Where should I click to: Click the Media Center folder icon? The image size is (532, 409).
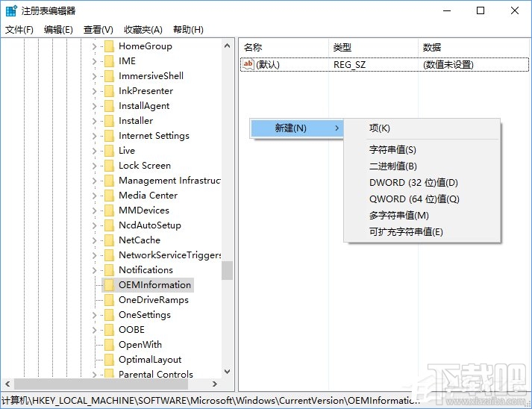click(109, 196)
